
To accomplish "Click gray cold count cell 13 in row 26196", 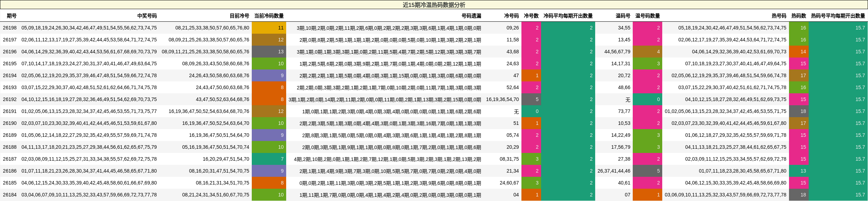I will [269, 52].
